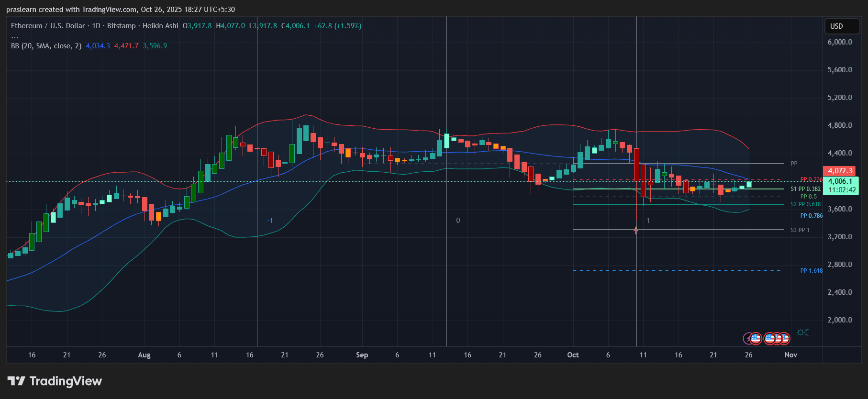Click the 1D interval label
The height and width of the screenshot is (399, 868).
pyautogui.click(x=96, y=26)
